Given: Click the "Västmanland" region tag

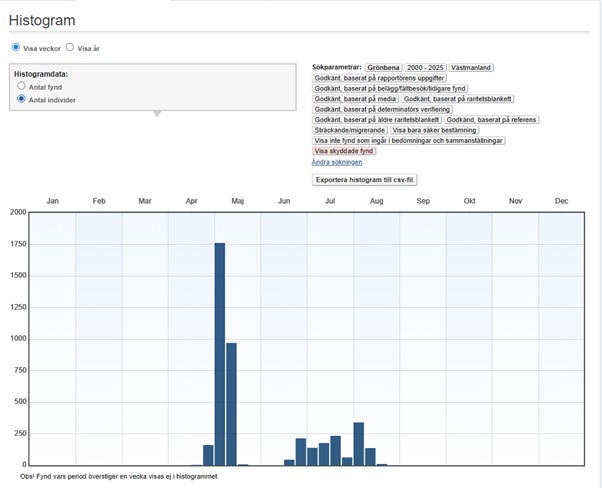Looking at the screenshot, I should 472,67.
